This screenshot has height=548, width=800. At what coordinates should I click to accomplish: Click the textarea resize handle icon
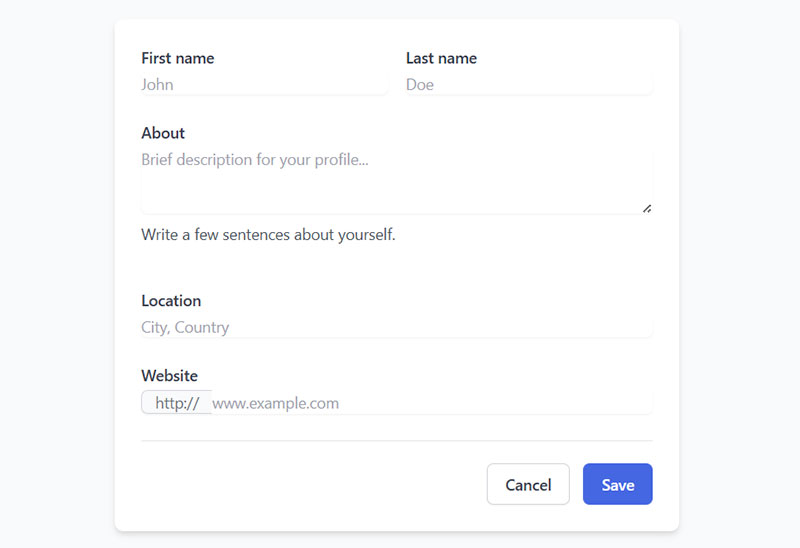647,208
